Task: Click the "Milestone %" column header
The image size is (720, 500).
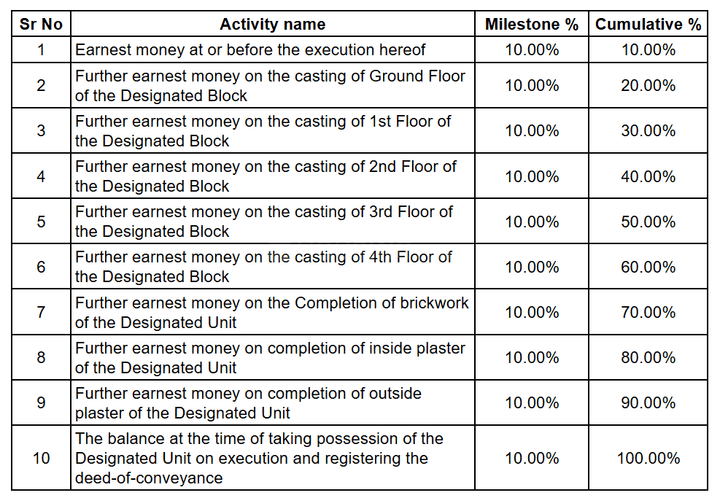Action: click(531, 24)
